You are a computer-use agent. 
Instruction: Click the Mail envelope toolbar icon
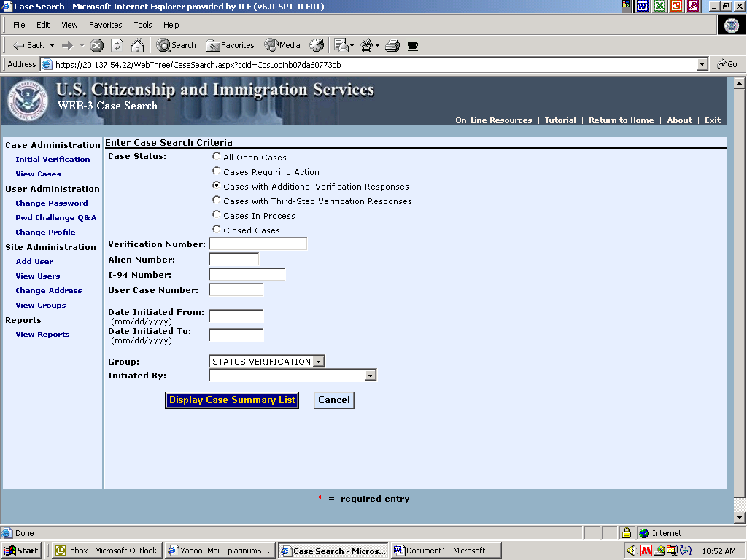point(341,46)
